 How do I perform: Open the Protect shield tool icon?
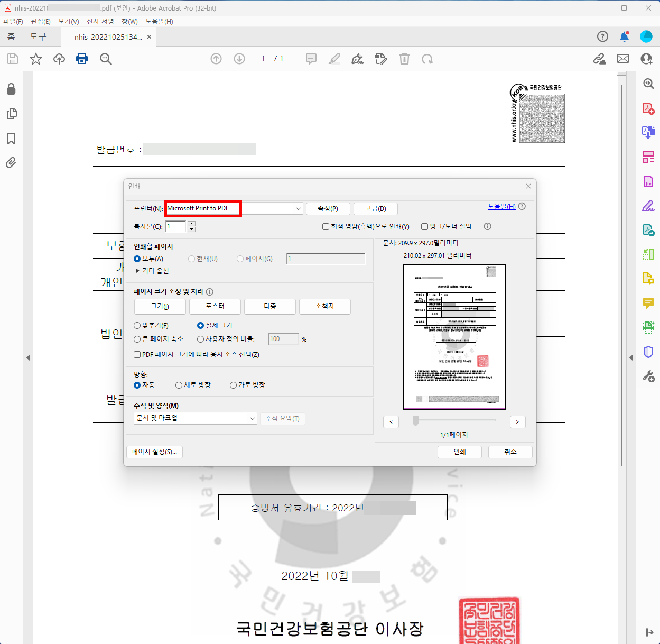click(x=648, y=352)
